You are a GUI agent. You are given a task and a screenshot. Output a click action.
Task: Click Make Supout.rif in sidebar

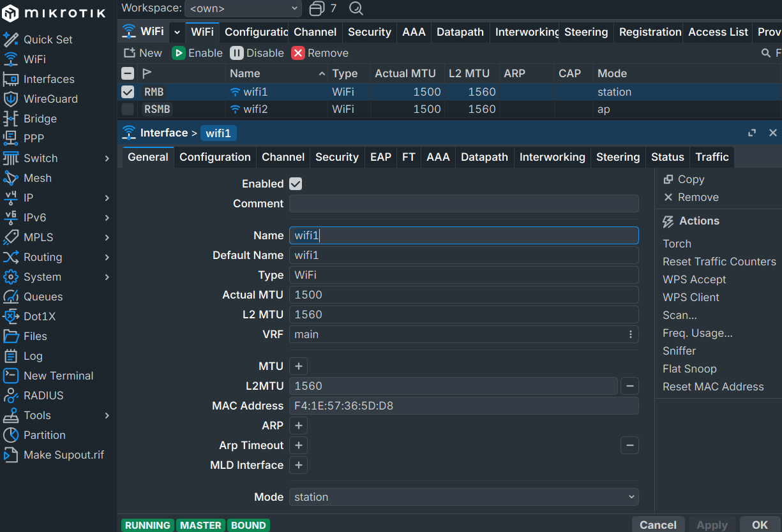click(54, 455)
